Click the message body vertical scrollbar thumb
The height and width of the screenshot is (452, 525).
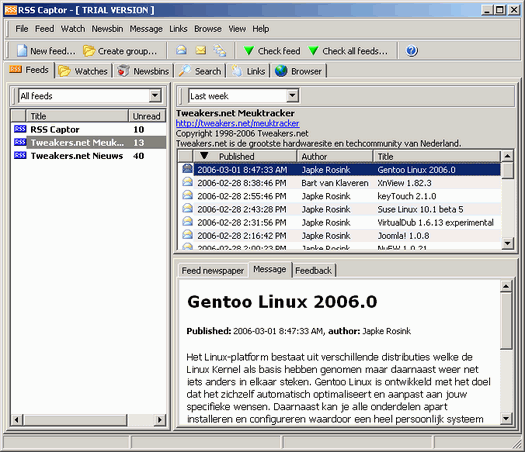(506, 321)
